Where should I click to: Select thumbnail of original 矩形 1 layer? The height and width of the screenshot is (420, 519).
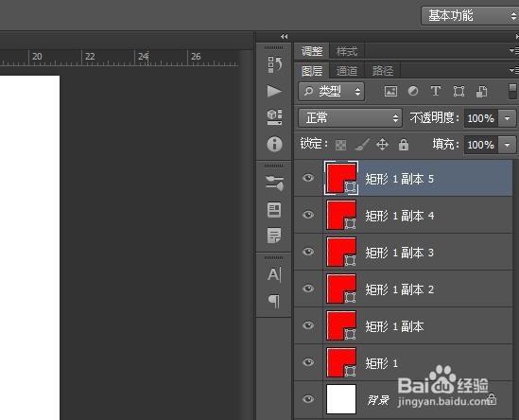coord(341,362)
